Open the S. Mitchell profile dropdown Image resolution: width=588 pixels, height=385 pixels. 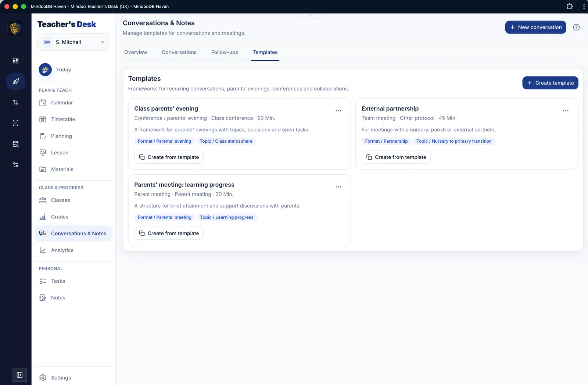(73, 42)
